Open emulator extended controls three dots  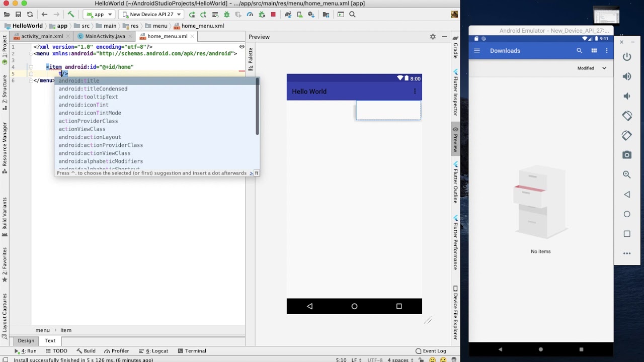[627, 253]
